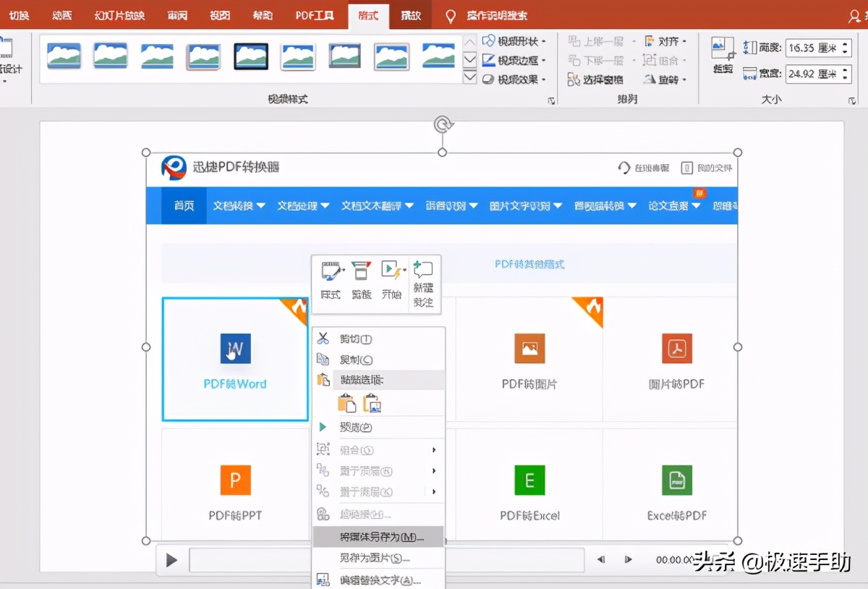Screen dimensions: 868x589
Task: Click the first paste option icon under 粘贴选项
Action: pyautogui.click(x=346, y=404)
